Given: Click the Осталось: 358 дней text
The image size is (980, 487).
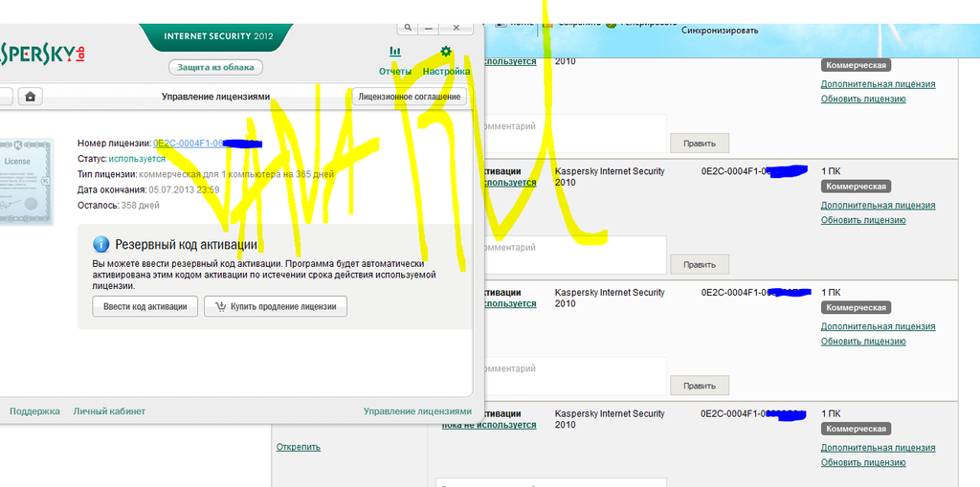Looking at the screenshot, I should 119,205.
